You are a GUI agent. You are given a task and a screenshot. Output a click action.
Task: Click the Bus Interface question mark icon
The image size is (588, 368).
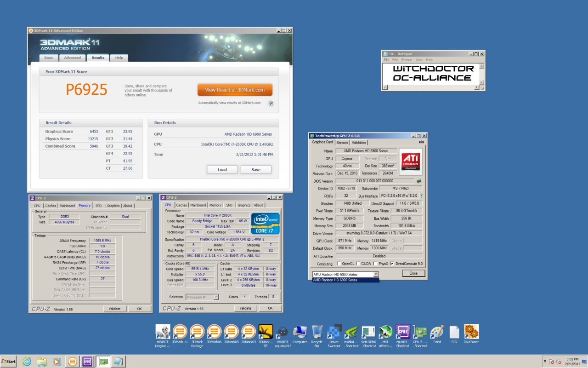coord(421,195)
